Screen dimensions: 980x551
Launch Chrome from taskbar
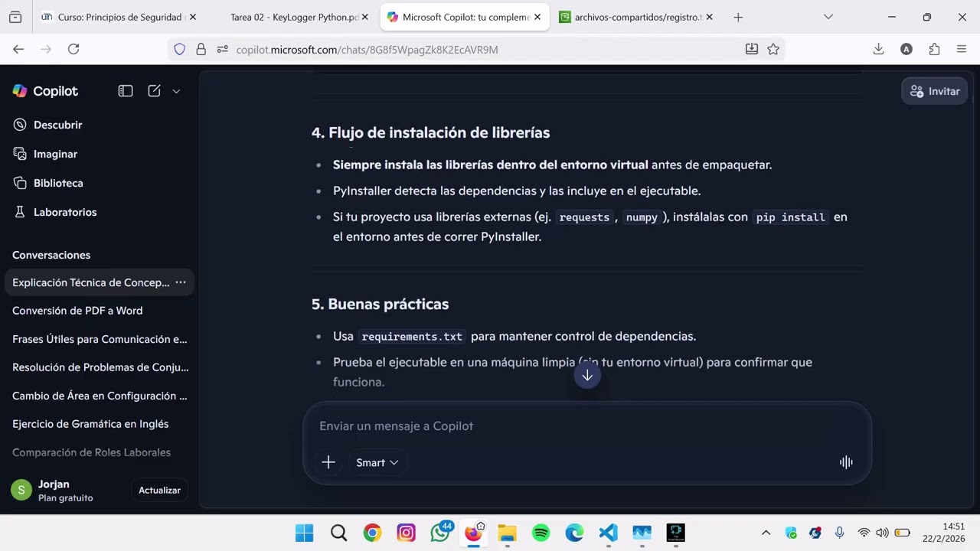coord(372,533)
